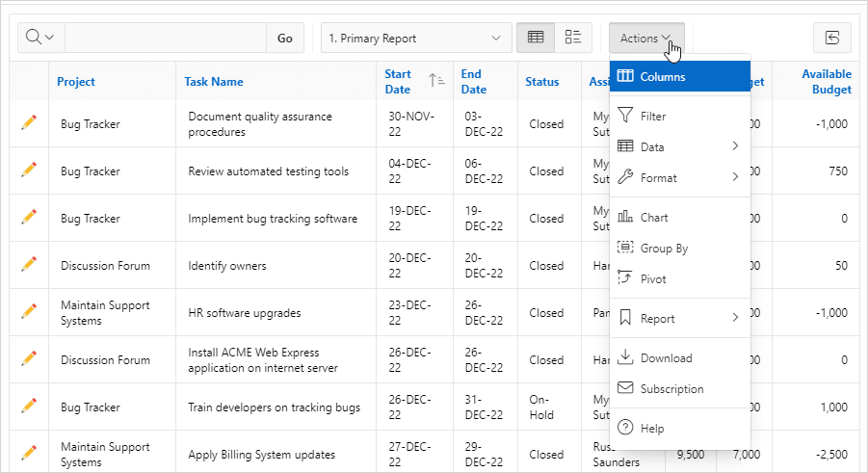Expand the Report submenu in Actions menu
The image size is (868, 473).
680,319
